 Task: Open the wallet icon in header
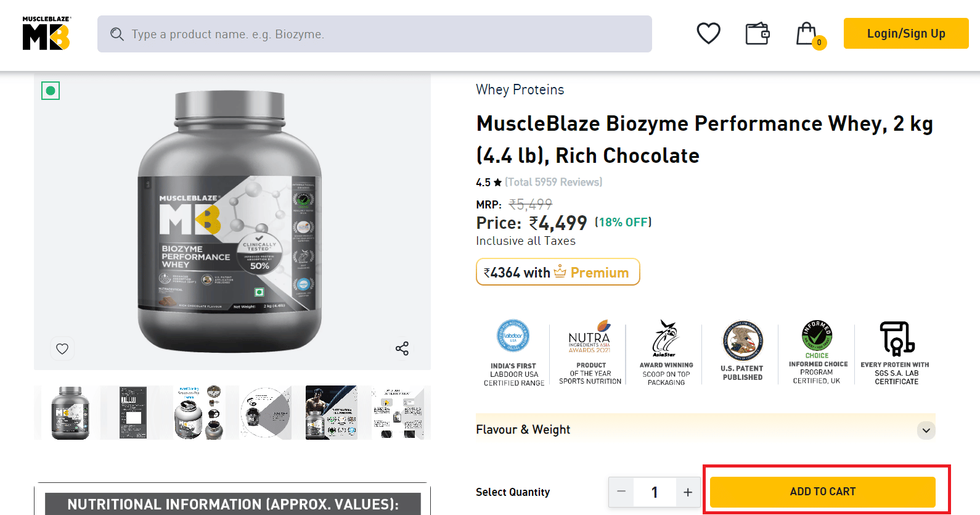tap(757, 33)
